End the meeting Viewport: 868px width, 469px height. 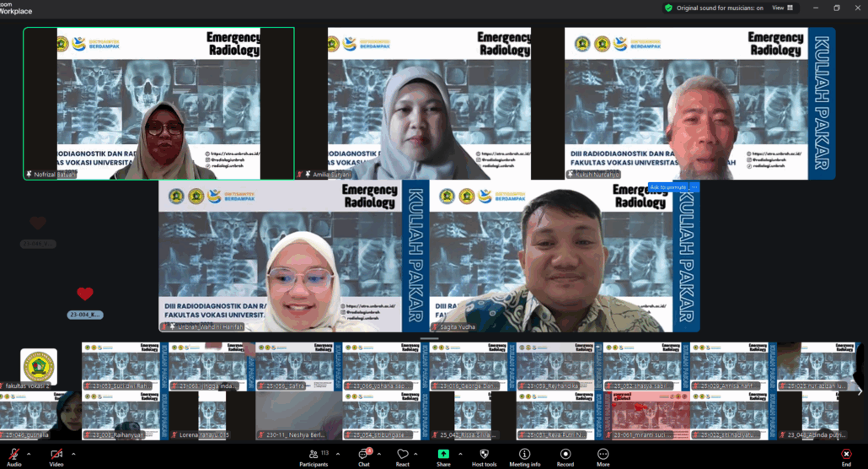coord(846,456)
